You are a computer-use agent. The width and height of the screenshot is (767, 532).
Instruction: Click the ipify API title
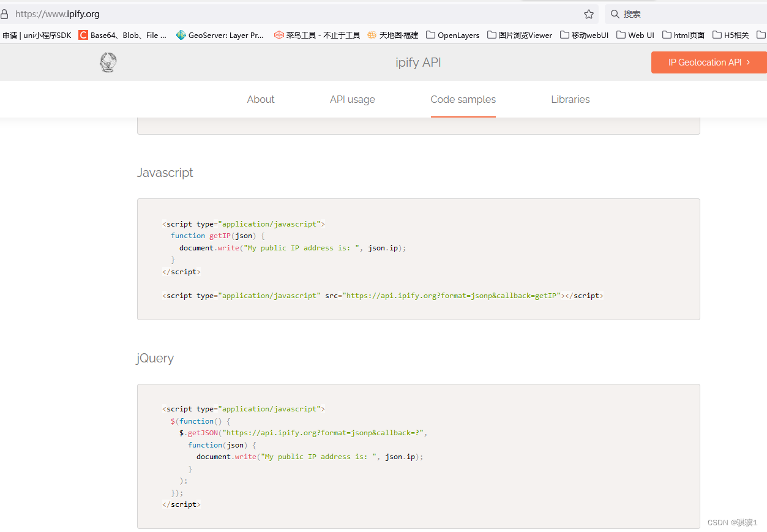tap(418, 62)
